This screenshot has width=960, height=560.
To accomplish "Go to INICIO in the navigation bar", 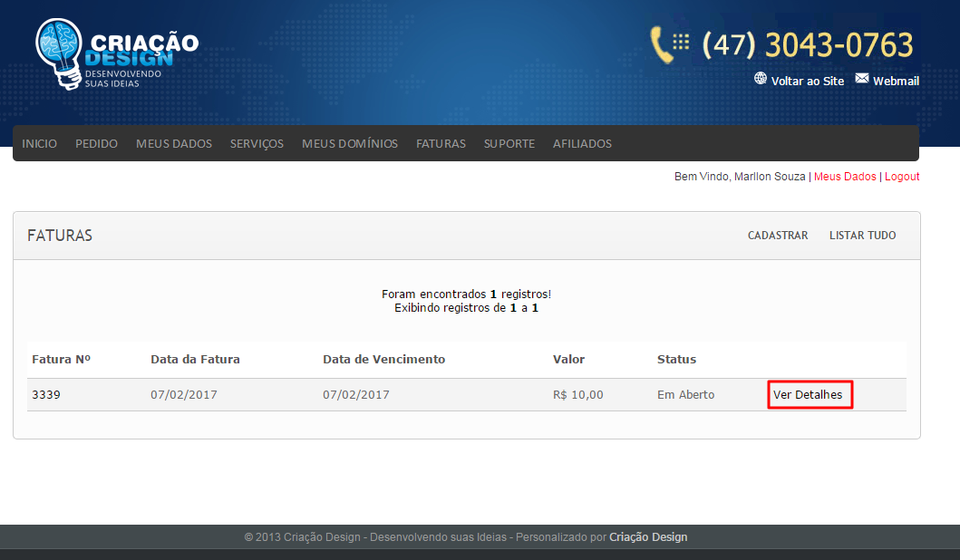I will click(x=39, y=143).
